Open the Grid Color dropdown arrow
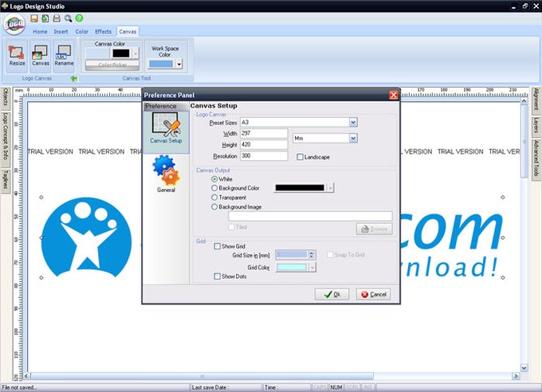This screenshot has width=542, height=392. (312, 267)
